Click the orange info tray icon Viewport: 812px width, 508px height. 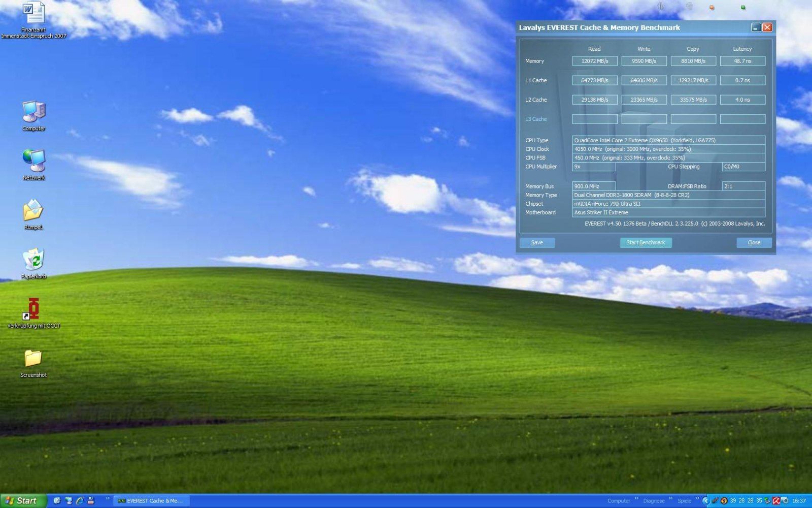[x=724, y=500]
